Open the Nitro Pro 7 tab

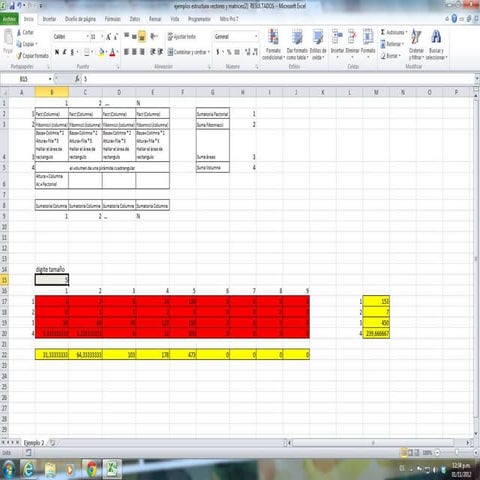pos(229,19)
